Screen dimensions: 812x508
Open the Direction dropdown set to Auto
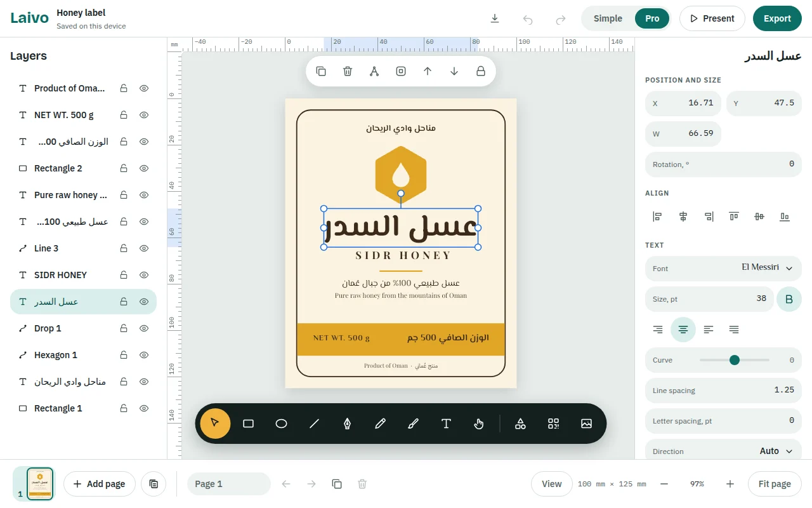723,451
